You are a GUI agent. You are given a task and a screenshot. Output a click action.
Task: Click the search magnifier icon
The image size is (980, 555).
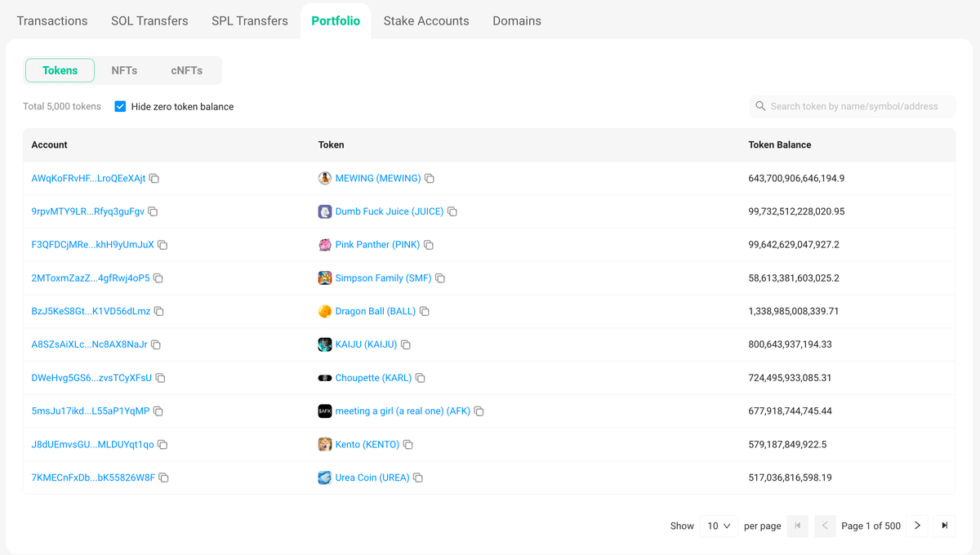pyautogui.click(x=760, y=106)
